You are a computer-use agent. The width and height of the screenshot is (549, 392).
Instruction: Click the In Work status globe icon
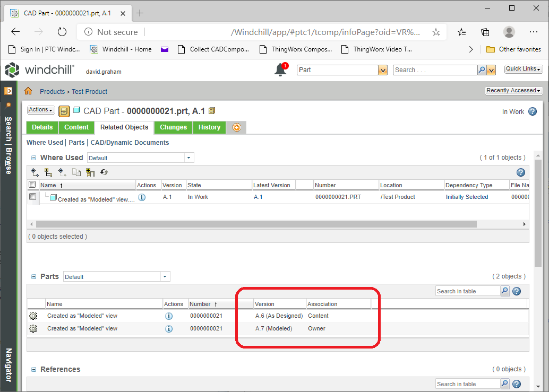(x=532, y=112)
